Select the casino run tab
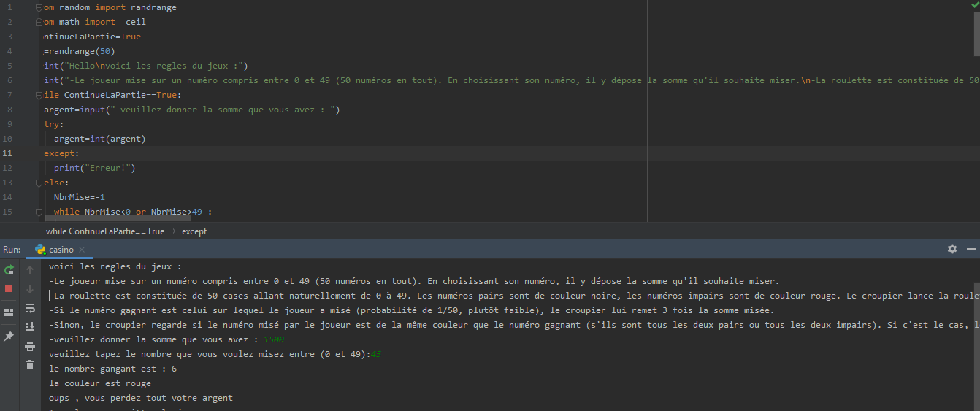980x411 pixels. tap(61, 250)
